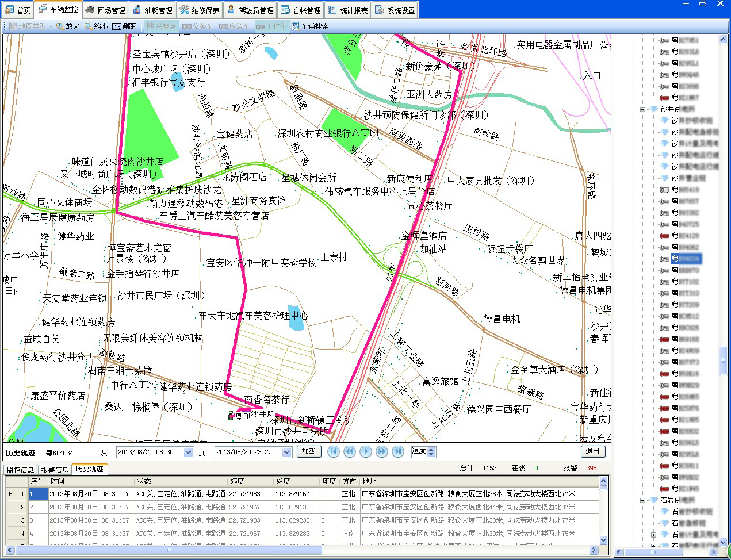Click the 放大 zoom-in map tool
Viewport: 731px width, 560px height.
pos(68,26)
